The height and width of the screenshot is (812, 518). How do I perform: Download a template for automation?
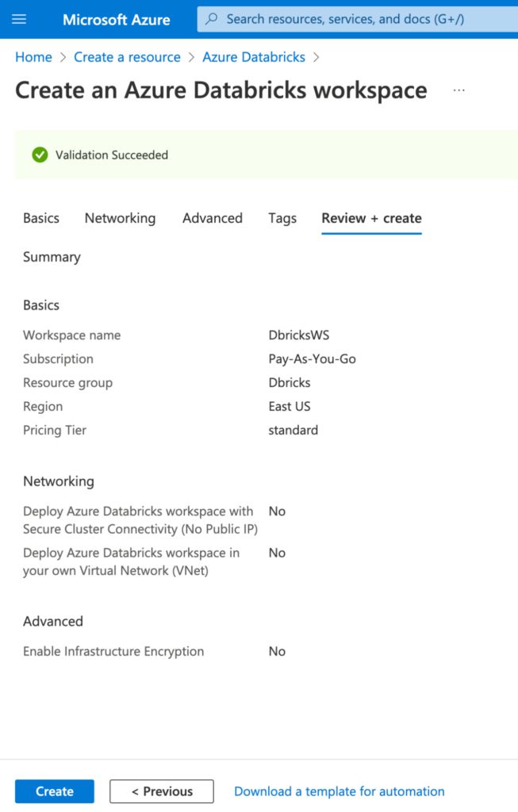click(340, 791)
